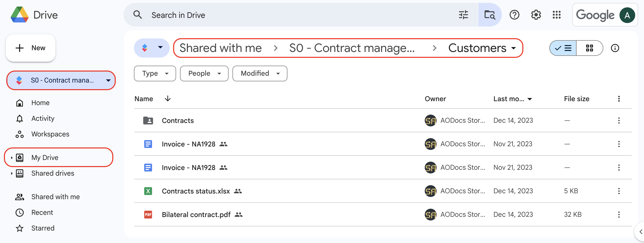
Task: Open the Modified filter dropdown
Action: [x=260, y=73]
